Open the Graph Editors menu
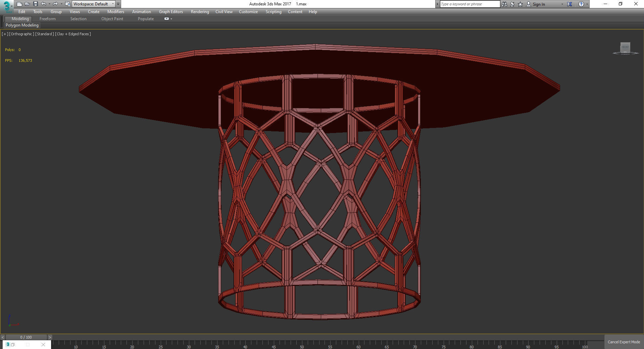The image size is (644, 349). (171, 12)
